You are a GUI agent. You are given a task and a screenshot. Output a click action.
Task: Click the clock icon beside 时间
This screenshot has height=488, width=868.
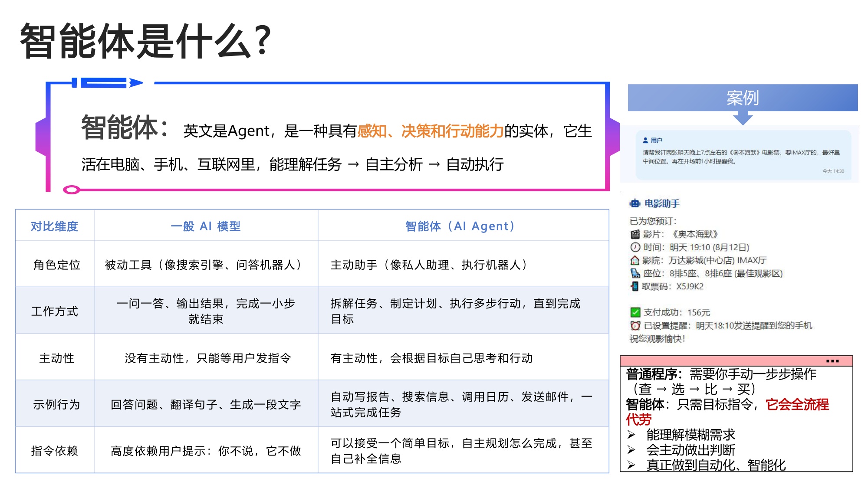tap(635, 247)
